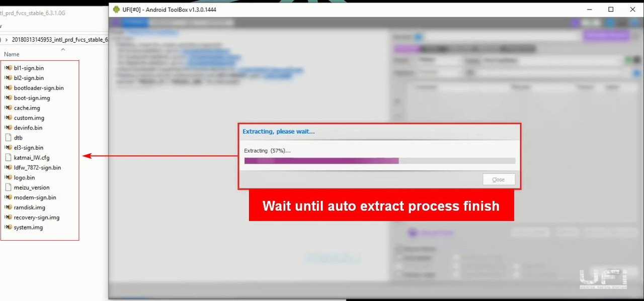644x301 pixels.
Task: Select the ldfw_7872-sign.bin file name
Action: (x=37, y=167)
